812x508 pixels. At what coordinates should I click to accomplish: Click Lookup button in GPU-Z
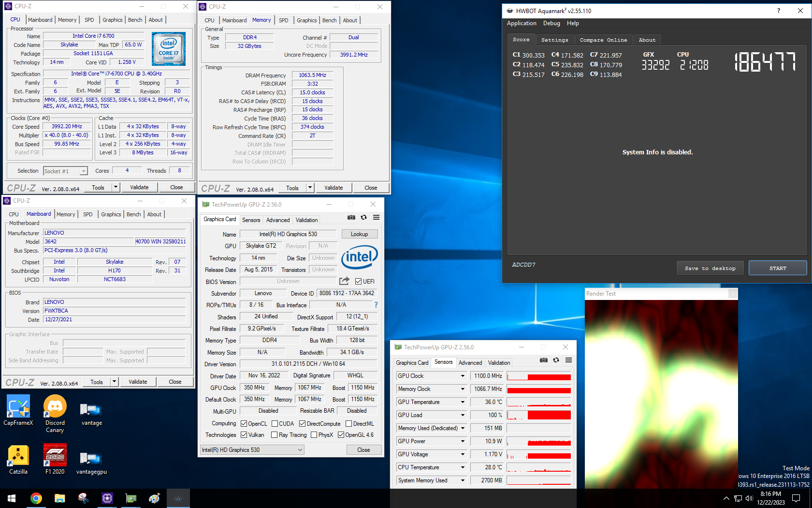(x=360, y=234)
